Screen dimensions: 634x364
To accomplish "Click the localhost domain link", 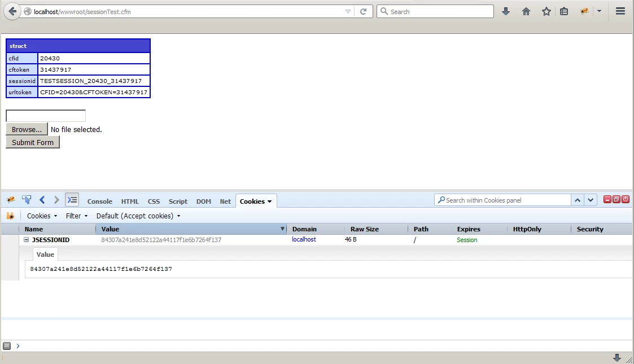I will (x=304, y=239).
